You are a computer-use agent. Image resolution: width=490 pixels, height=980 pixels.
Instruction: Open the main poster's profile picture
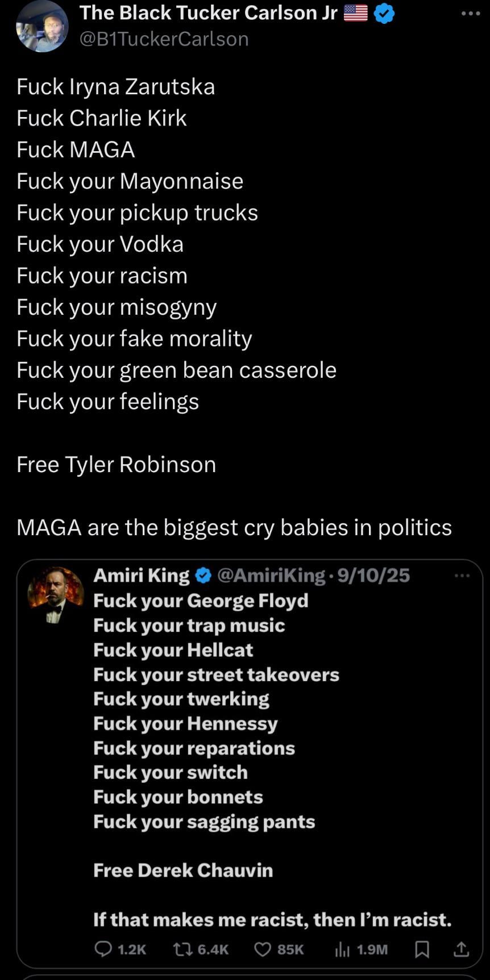tap(42, 27)
